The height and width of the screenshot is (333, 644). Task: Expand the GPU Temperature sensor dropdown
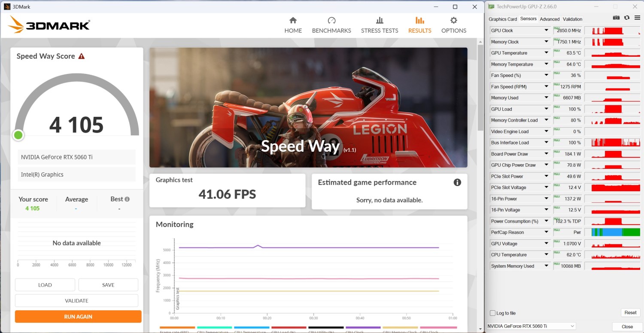pyautogui.click(x=547, y=53)
